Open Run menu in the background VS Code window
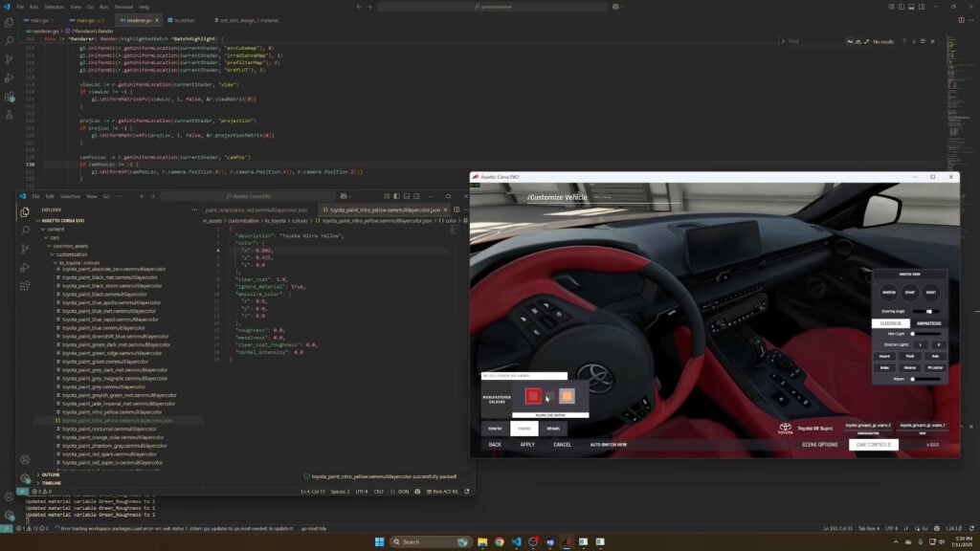The width and height of the screenshot is (980, 551). pyautogui.click(x=103, y=7)
